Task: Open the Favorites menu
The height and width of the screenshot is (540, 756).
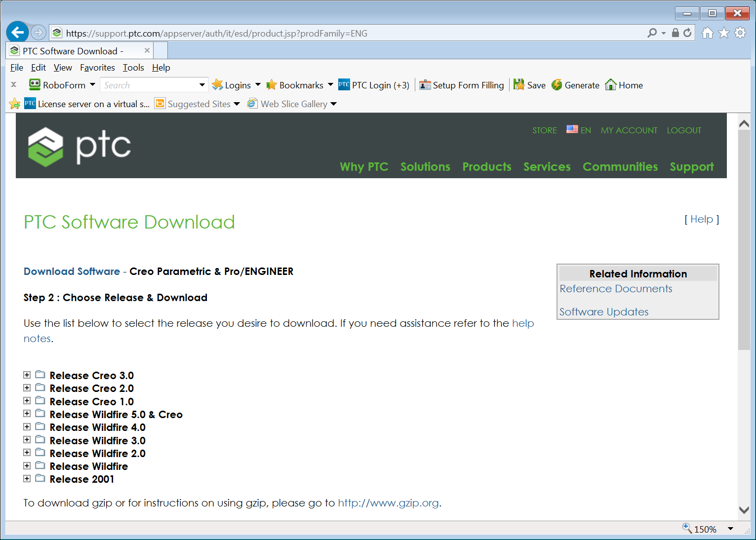Action: click(97, 68)
